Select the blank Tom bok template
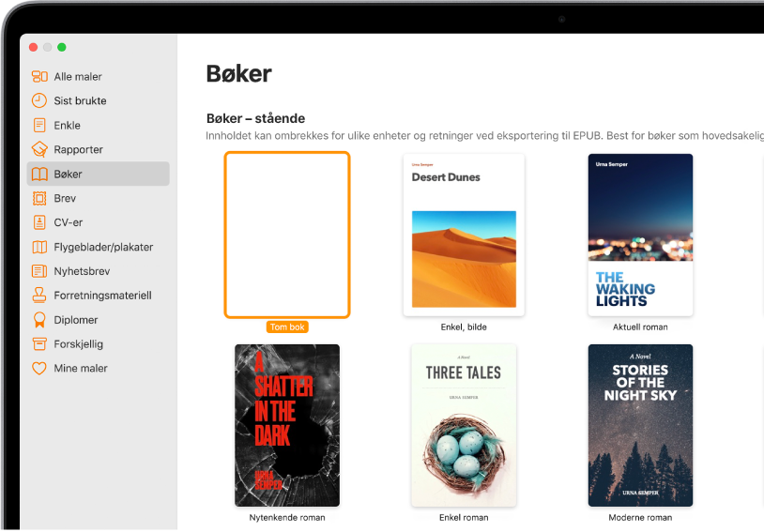The height and width of the screenshot is (532, 764). click(x=287, y=235)
